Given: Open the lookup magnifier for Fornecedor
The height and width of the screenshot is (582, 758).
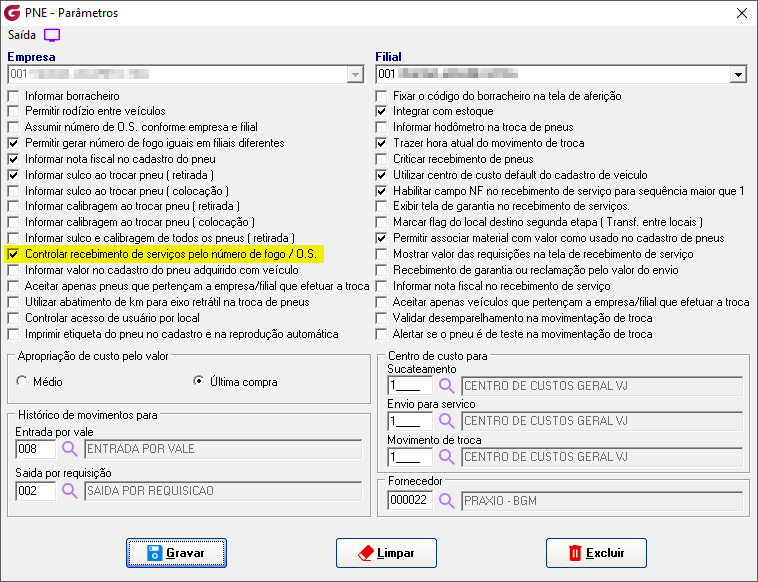Looking at the screenshot, I should click(447, 501).
